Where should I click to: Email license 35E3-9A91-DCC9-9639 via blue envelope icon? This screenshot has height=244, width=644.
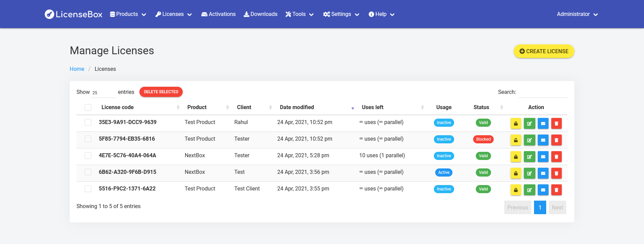543,123
